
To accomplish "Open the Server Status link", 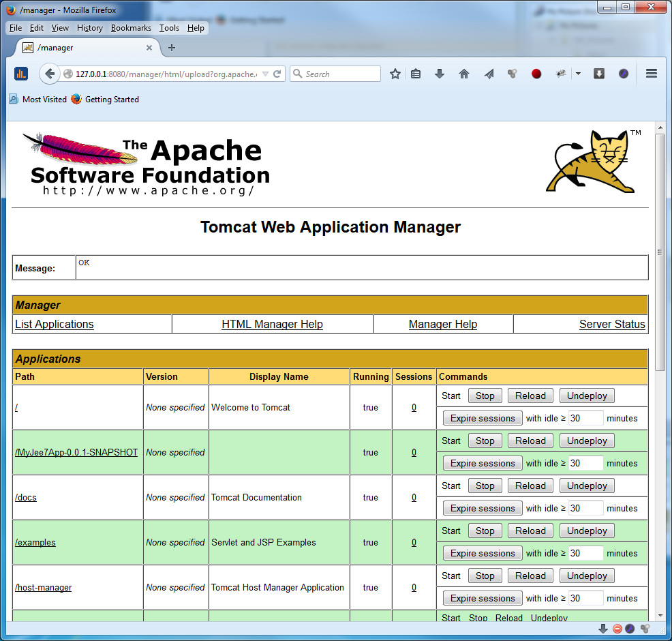I will [x=611, y=325].
